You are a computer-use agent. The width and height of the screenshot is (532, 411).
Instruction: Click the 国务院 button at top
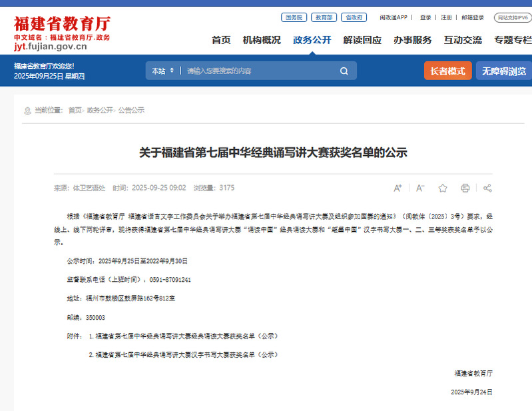point(293,17)
